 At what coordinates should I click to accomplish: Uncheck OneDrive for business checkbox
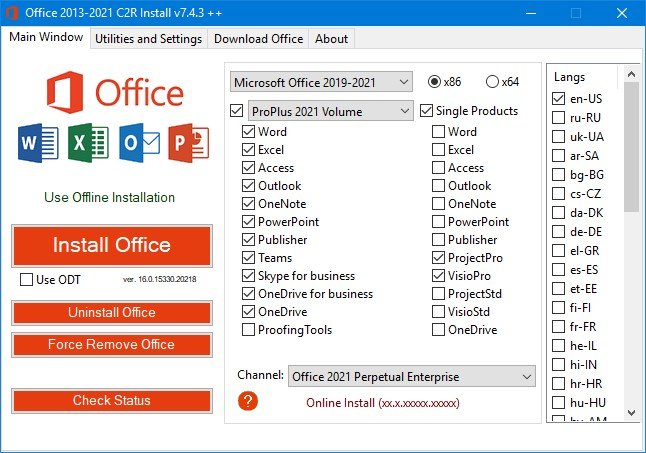(x=248, y=294)
